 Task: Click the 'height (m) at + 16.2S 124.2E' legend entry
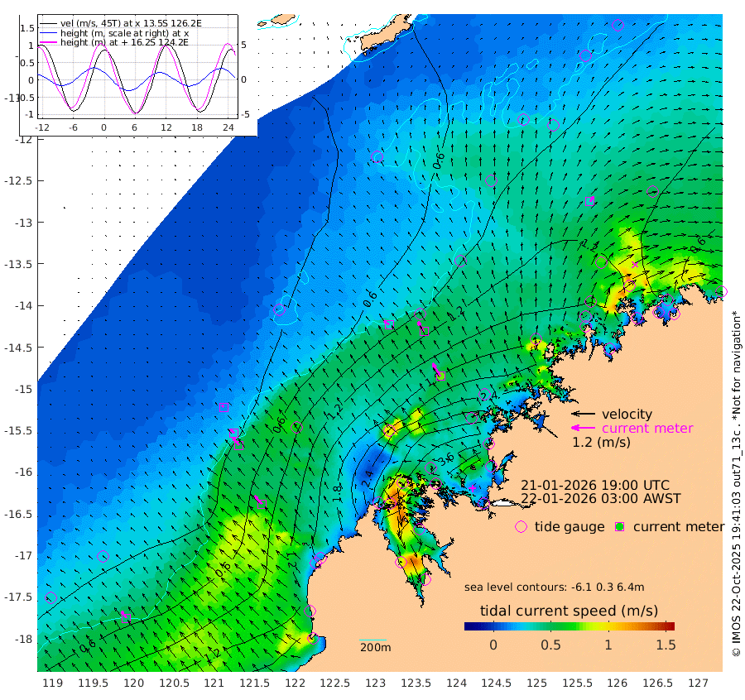[x=114, y=42]
